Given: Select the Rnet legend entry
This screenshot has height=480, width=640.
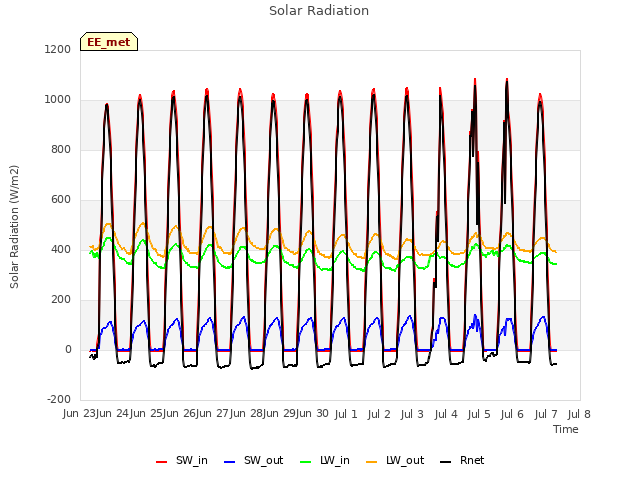Looking at the screenshot, I should pyautogui.click(x=462, y=460).
